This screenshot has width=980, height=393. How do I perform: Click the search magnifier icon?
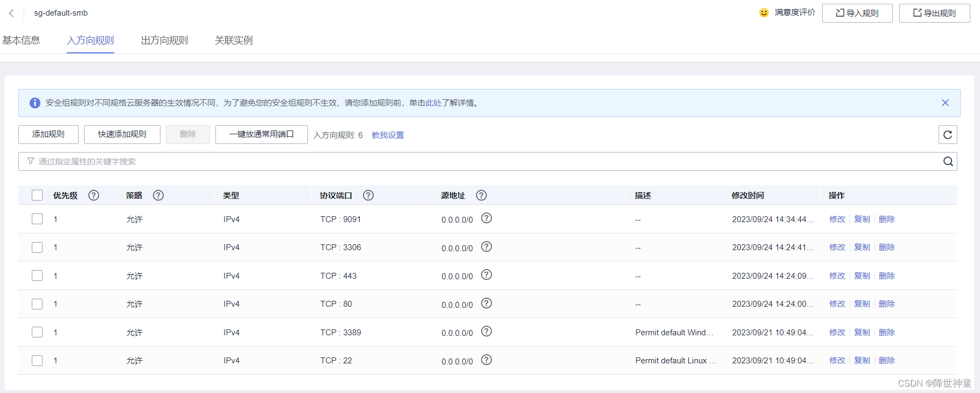948,161
